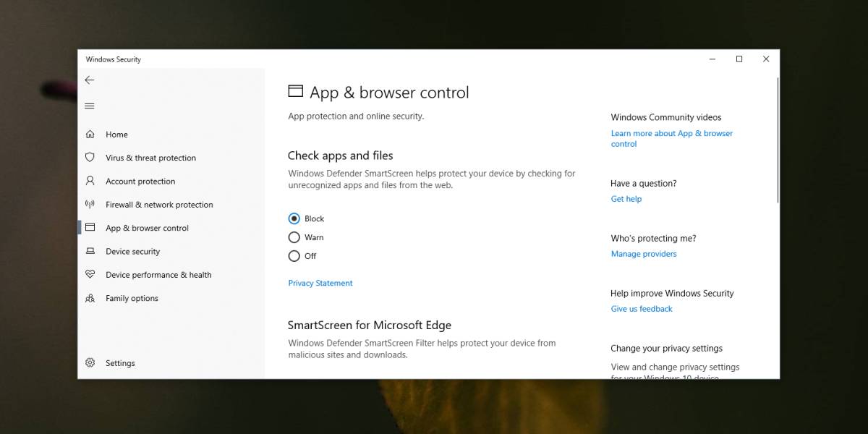Open Family options page

pyautogui.click(x=132, y=298)
